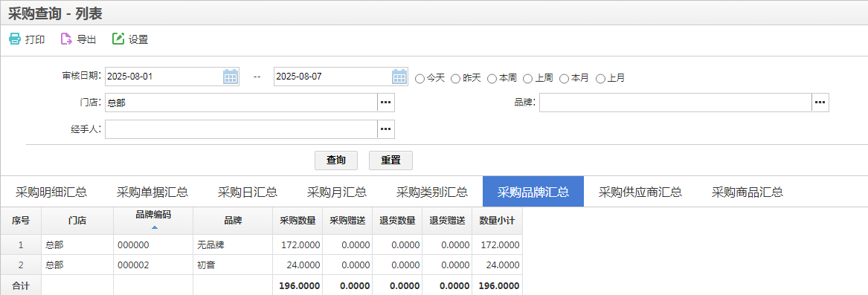Viewport: 868px width, 295px height.
Task: Click the 合计 row label
Action: pyautogui.click(x=21, y=285)
